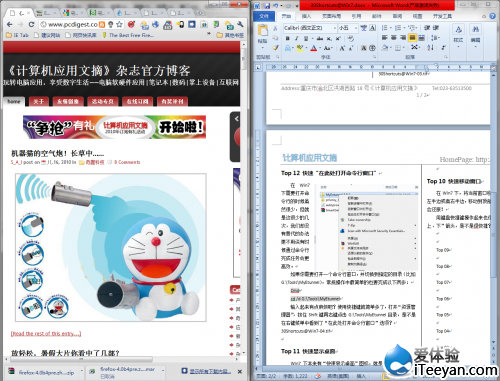The height and width of the screenshot is (381, 500).
Task: Toggle Distributed alignment in Word
Action: coord(421,38)
